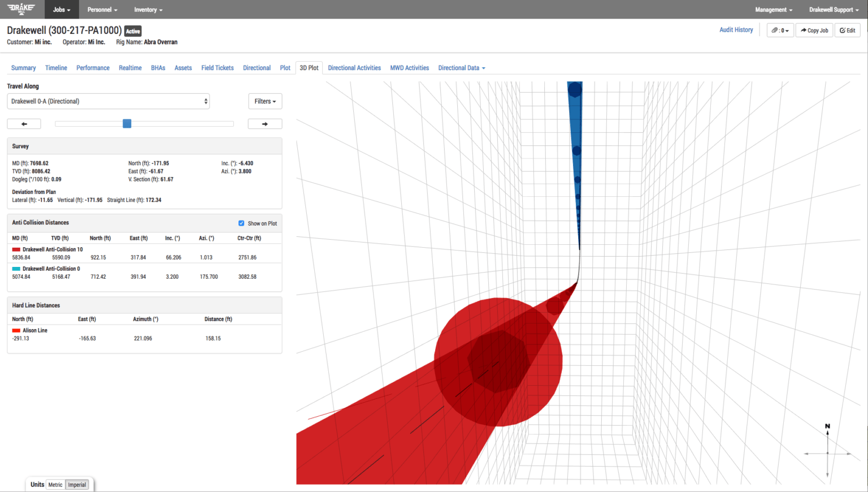Click the survey position slider handle
The width and height of the screenshot is (868, 492).
(x=127, y=124)
